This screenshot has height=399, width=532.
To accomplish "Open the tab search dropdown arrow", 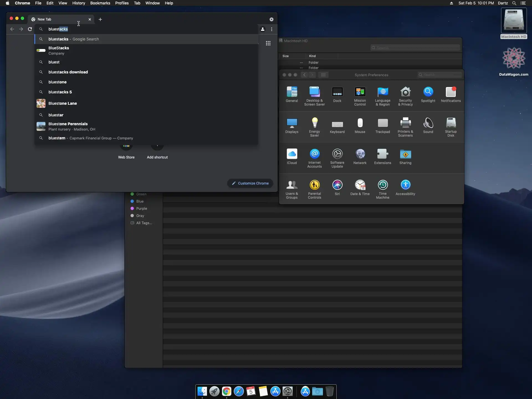I will pyautogui.click(x=271, y=19).
